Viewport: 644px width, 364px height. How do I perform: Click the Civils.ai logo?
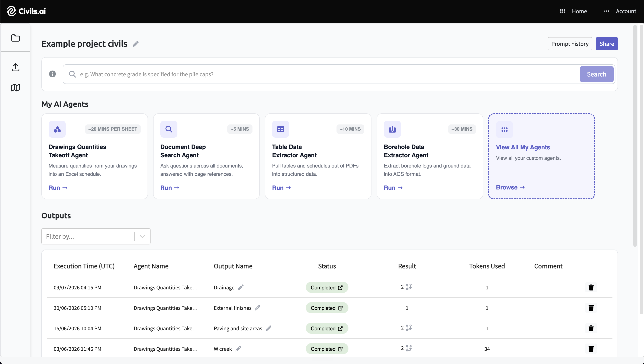coord(26,11)
